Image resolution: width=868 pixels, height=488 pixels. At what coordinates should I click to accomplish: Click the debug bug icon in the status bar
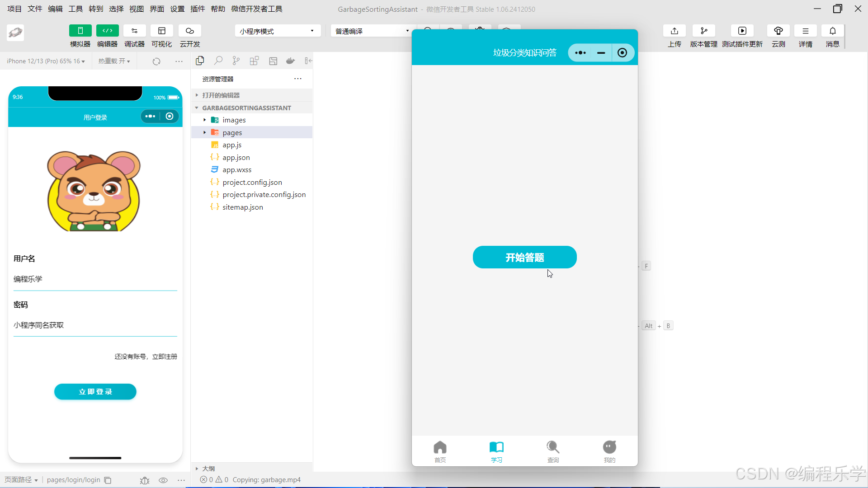(x=145, y=480)
